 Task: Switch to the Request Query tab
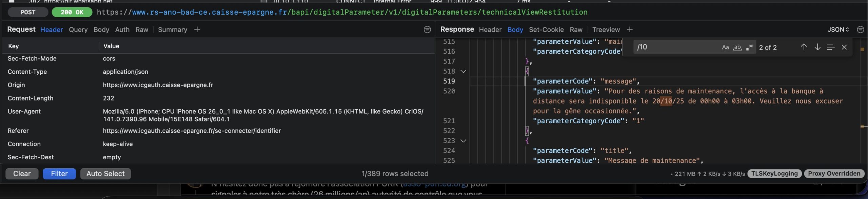78,30
